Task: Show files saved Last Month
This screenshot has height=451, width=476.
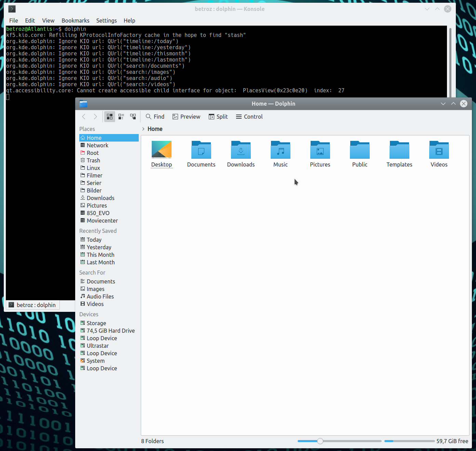Action: coord(109,262)
